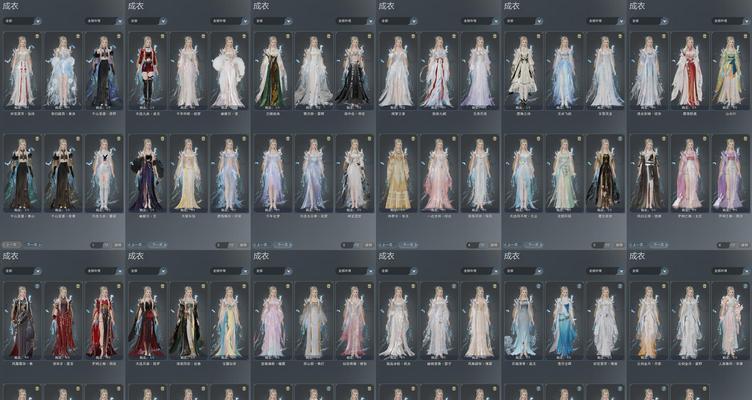Open left filter dropdown above cream black-trim dress

point(524,21)
